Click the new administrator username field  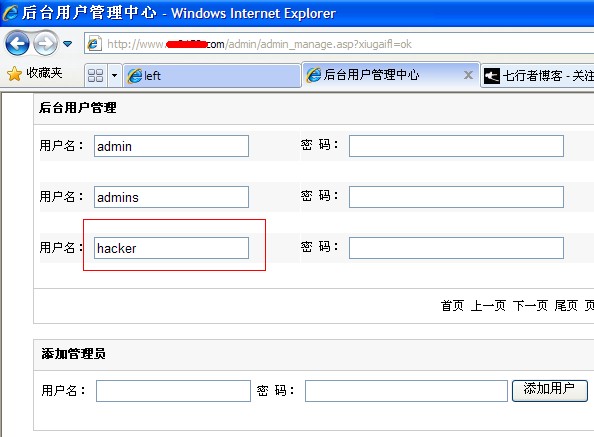[173, 391]
